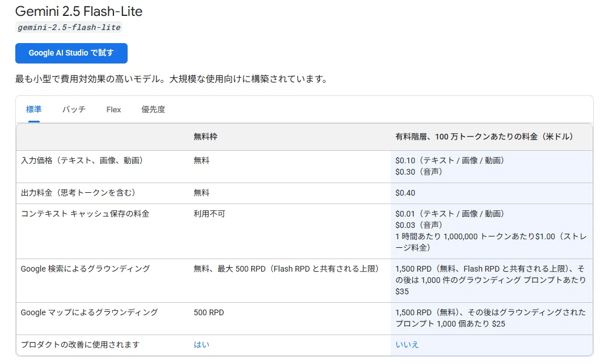Click the 利用不可 cell
600x364 pixels.
coord(209,214)
